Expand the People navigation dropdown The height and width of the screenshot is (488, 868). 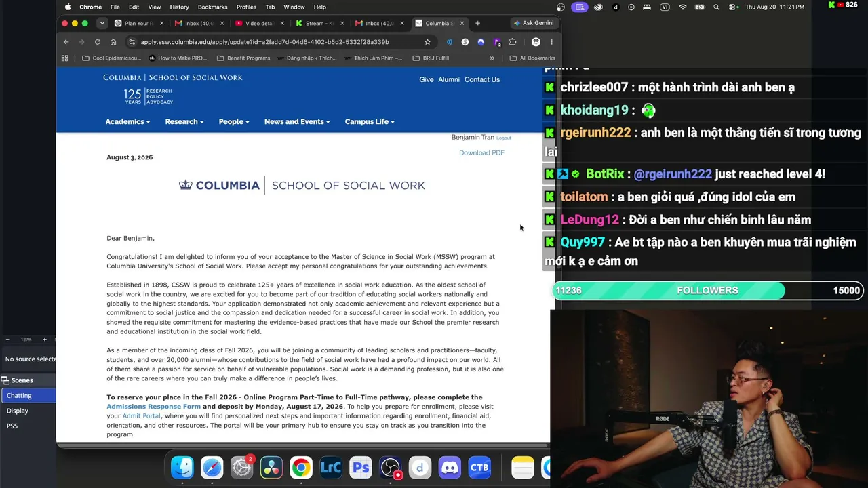click(234, 122)
